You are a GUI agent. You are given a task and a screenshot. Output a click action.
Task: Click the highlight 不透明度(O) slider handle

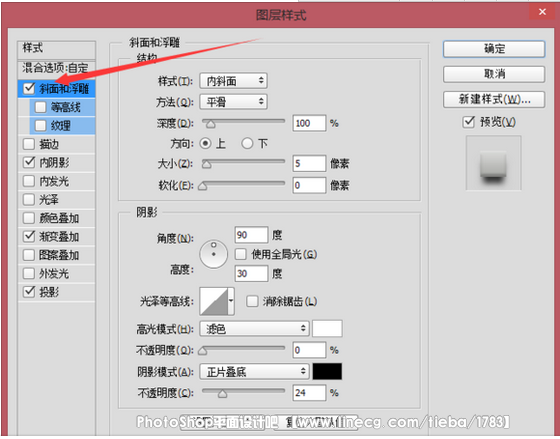pos(202,350)
